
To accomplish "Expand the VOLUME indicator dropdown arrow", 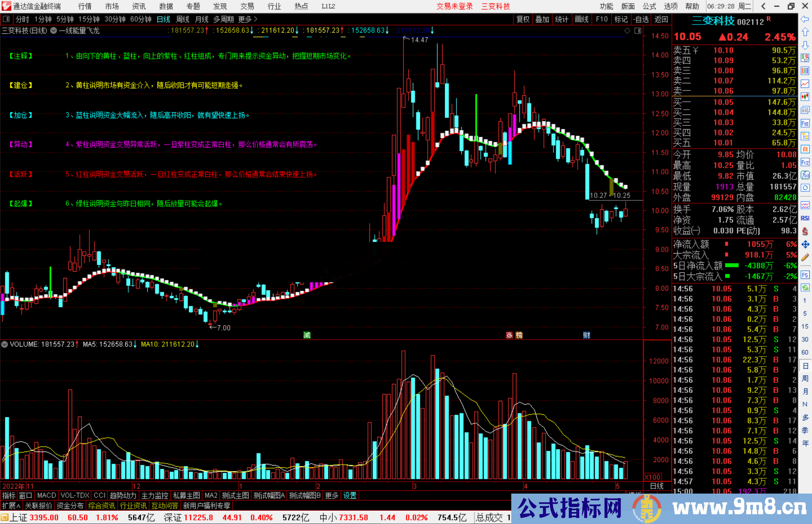I will click(5, 344).
